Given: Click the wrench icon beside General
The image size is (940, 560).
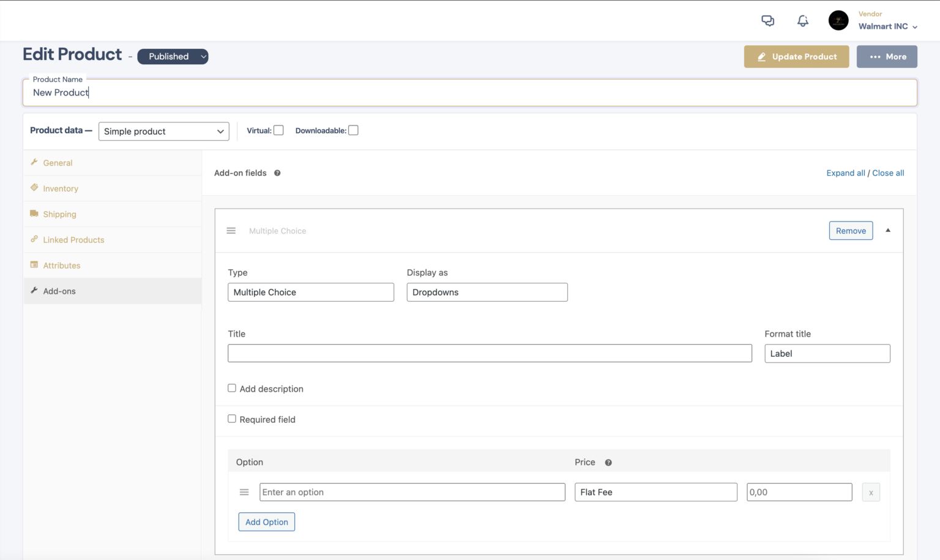Looking at the screenshot, I should click(x=35, y=162).
